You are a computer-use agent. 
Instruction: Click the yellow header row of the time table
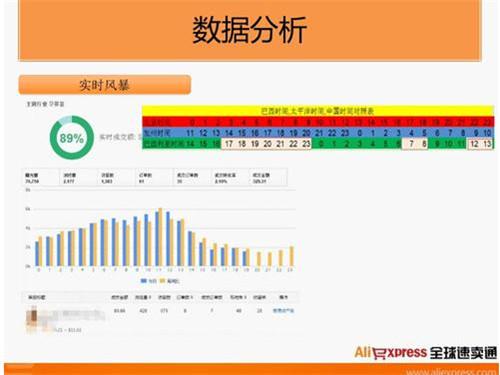click(x=318, y=111)
